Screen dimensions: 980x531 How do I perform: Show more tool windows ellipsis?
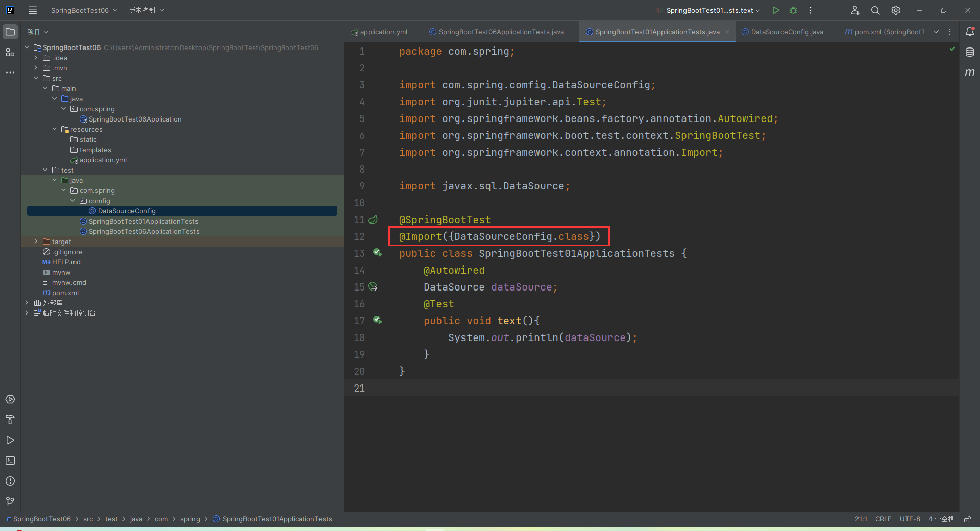coord(10,73)
